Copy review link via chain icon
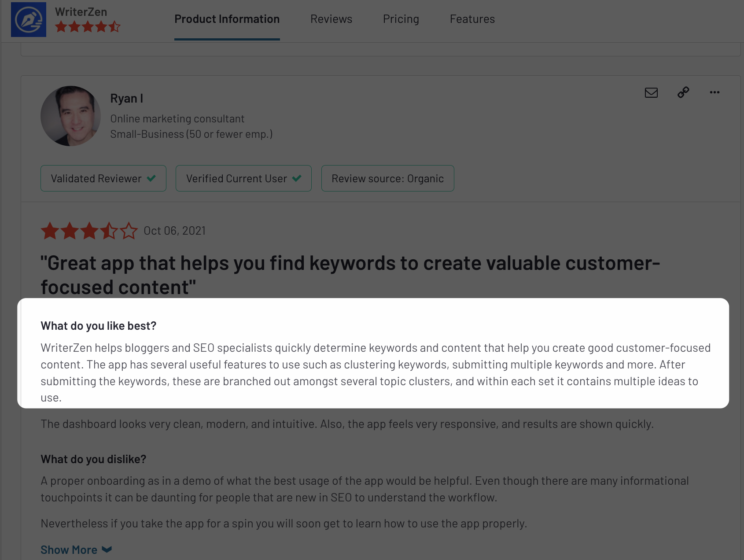 [x=683, y=92]
